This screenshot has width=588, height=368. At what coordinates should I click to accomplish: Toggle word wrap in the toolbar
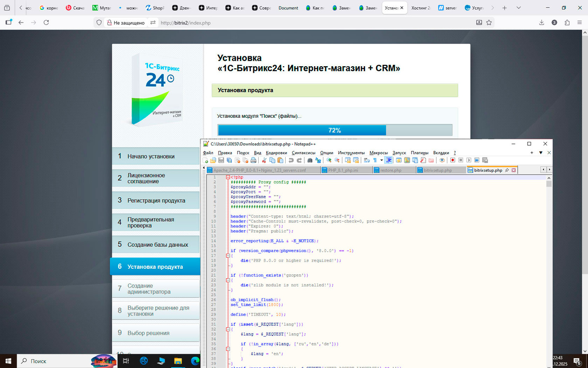pos(367,160)
